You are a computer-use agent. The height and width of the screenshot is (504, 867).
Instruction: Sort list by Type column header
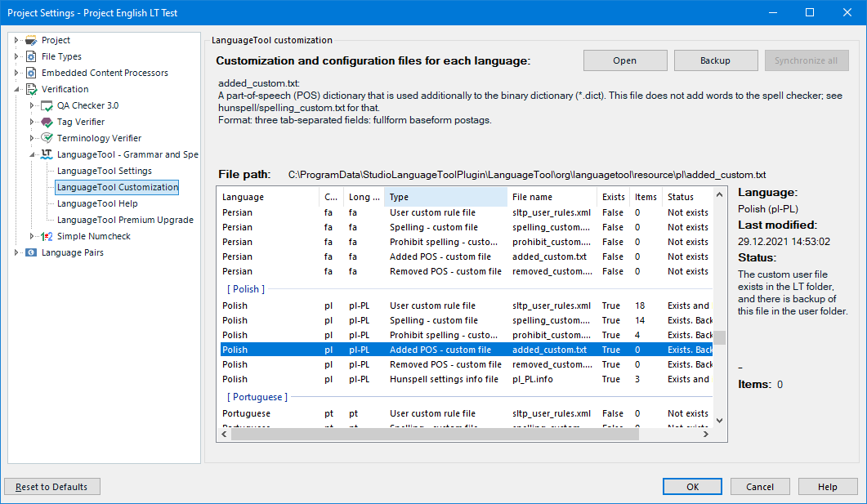(445, 197)
